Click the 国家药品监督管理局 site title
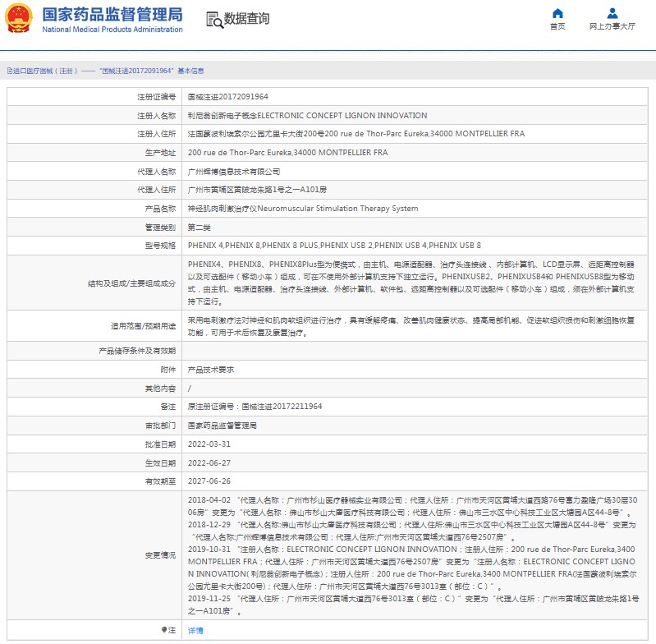The height and width of the screenshot is (644, 656). click(112, 14)
